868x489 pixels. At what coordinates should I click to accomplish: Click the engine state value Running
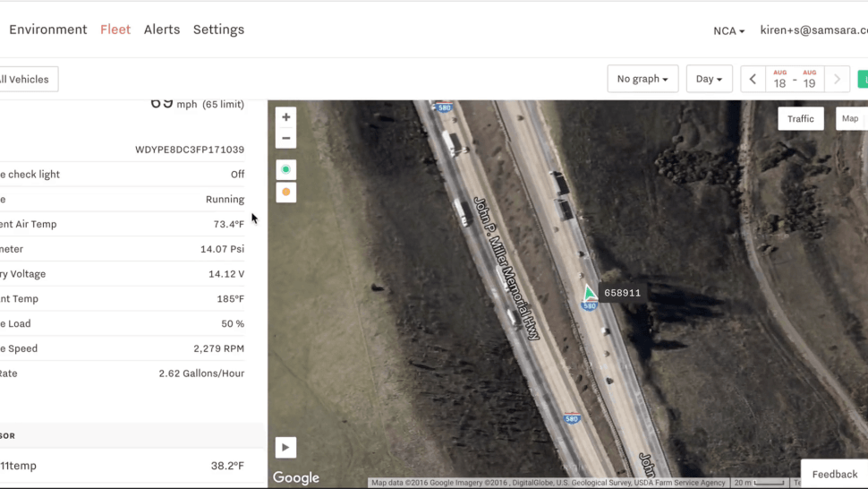[x=225, y=200]
